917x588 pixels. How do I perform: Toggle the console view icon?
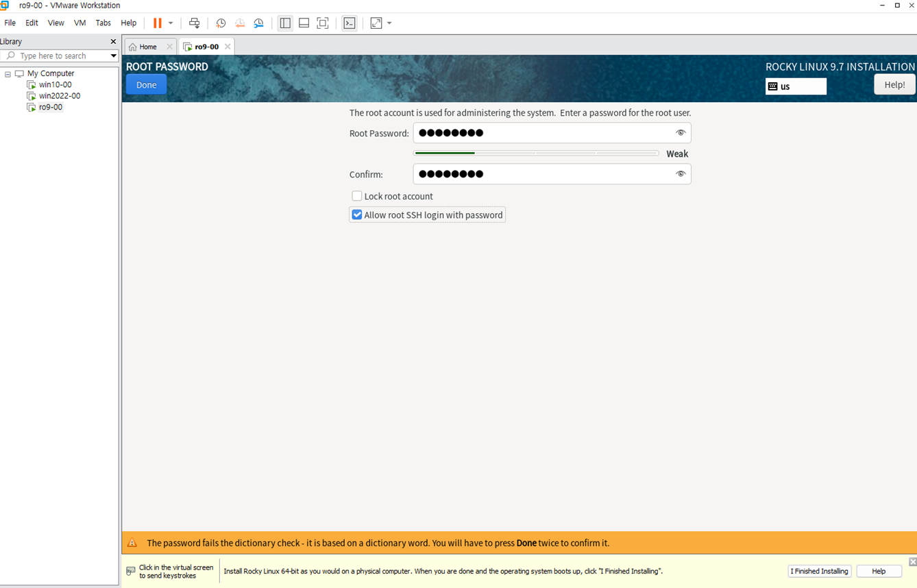coord(350,23)
